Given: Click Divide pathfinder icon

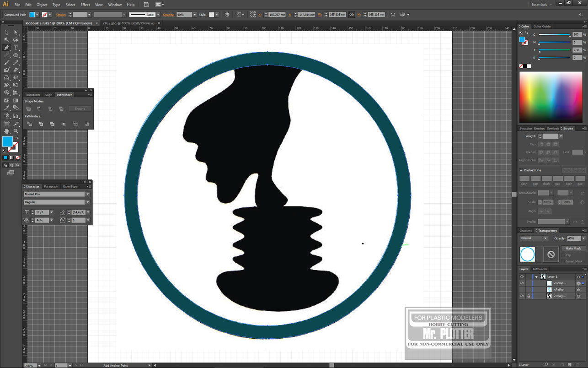Looking at the screenshot, I should pos(29,124).
